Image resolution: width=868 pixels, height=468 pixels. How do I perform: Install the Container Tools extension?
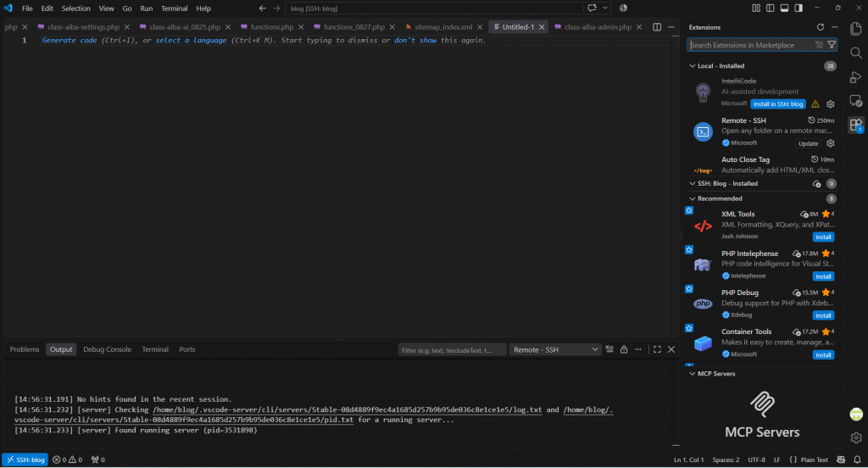tap(823, 355)
